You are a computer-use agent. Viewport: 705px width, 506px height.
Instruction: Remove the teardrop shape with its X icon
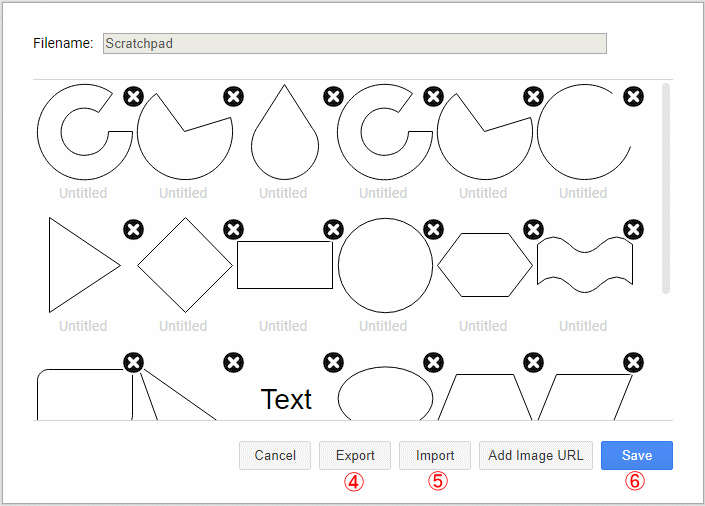(x=333, y=97)
